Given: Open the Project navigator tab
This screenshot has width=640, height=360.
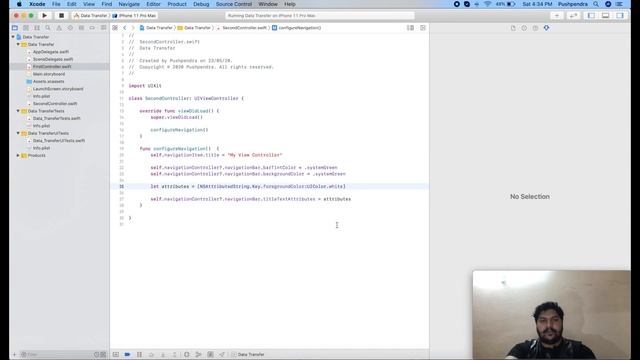Looking at the screenshot, I should coord(15,28).
